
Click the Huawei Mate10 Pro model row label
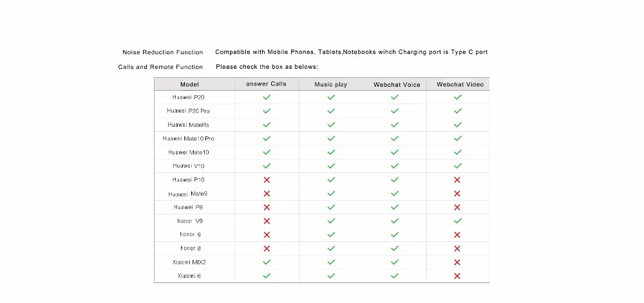[189, 138]
